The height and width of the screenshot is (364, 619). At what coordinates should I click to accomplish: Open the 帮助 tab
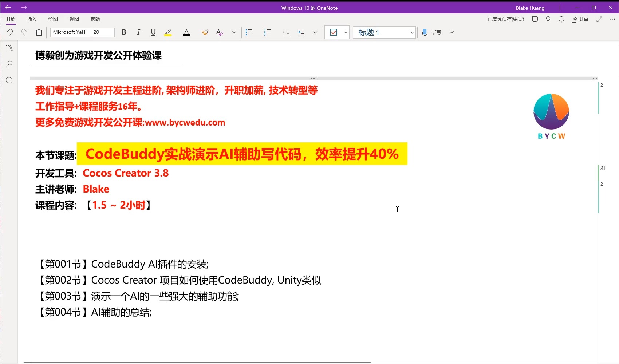[95, 19]
